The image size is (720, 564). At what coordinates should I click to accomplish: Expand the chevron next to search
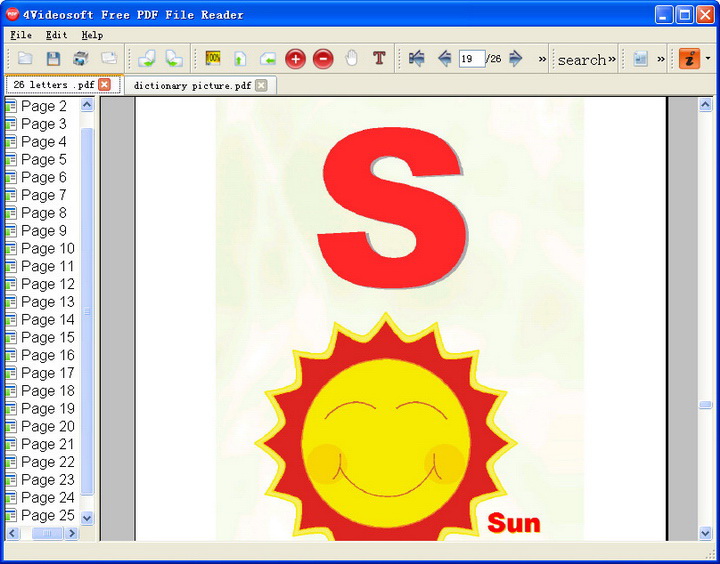[x=612, y=59]
